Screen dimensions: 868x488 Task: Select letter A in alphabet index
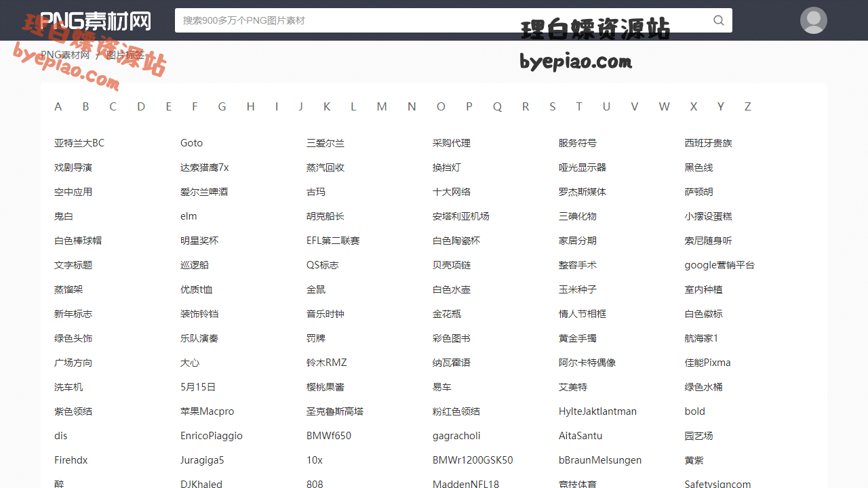point(58,106)
